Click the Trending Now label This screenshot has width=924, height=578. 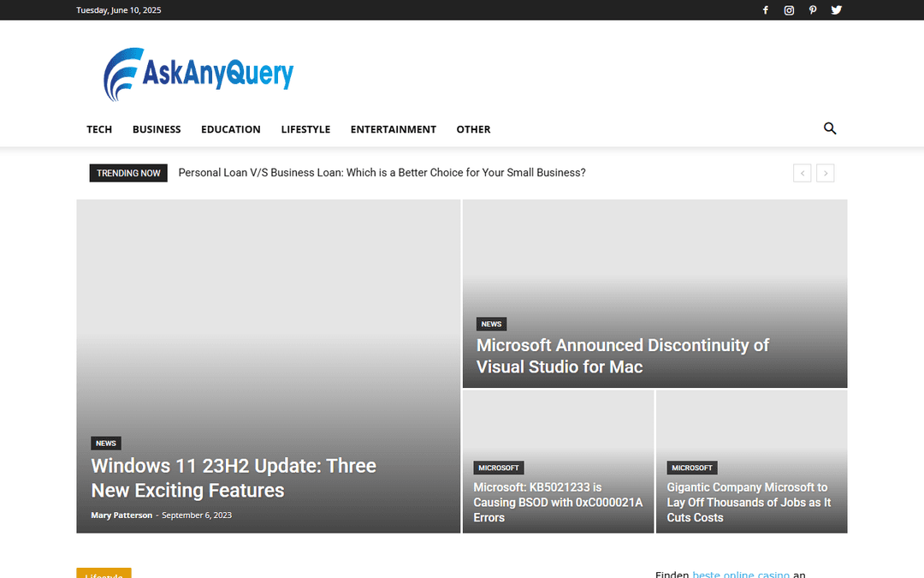point(128,173)
